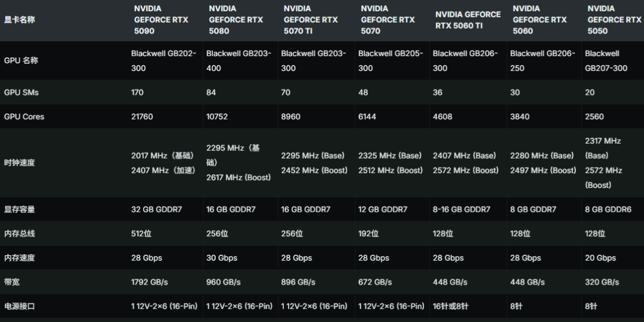Viewport: 644px width, 322px height.
Task: Click the RTX 5050 column header
Action: (614, 20)
